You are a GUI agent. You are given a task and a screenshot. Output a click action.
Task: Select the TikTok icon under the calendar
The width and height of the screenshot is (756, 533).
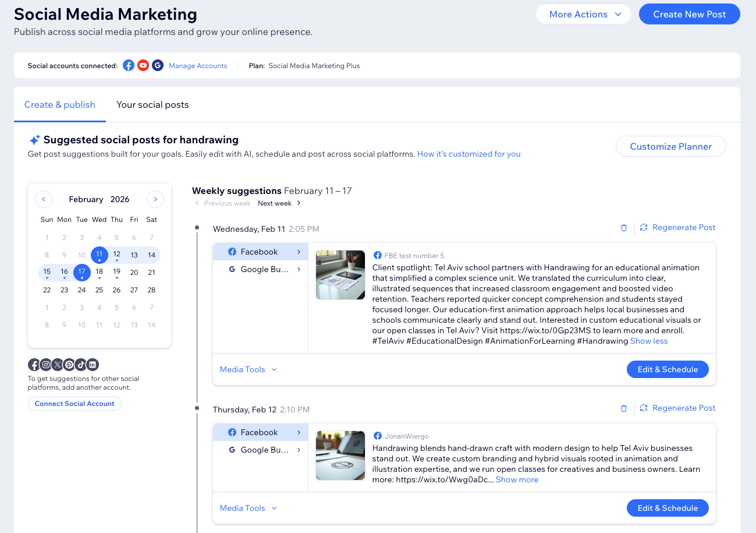tap(80, 364)
